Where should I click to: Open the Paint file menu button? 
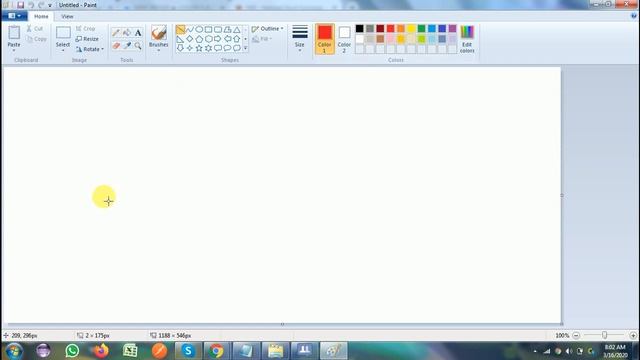tap(14, 16)
